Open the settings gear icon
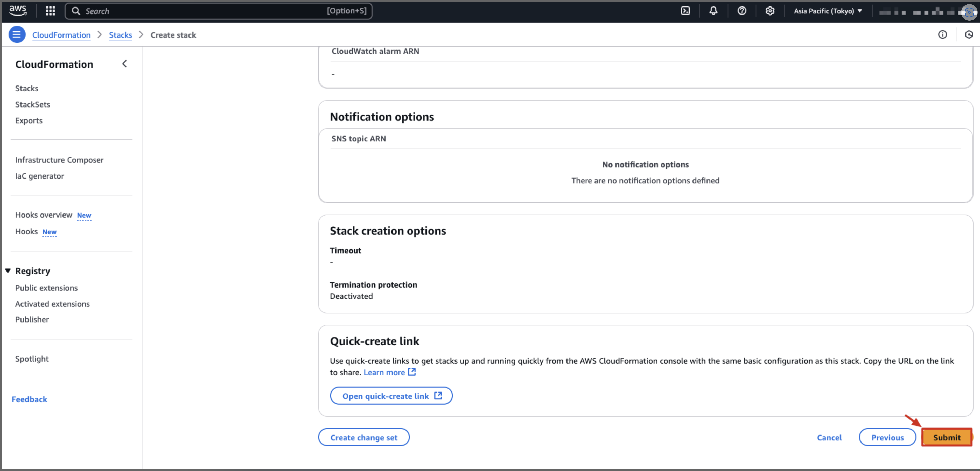This screenshot has width=980, height=471. [x=770, y=11]
